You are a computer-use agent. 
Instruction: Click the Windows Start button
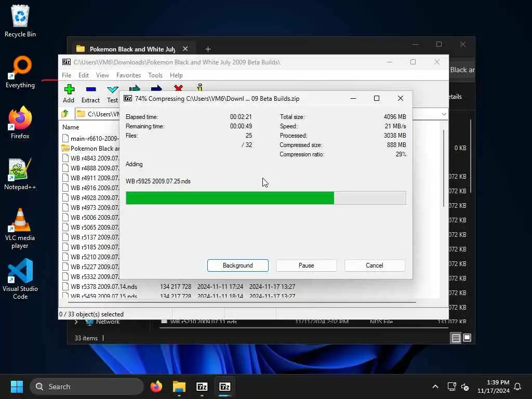17,387
